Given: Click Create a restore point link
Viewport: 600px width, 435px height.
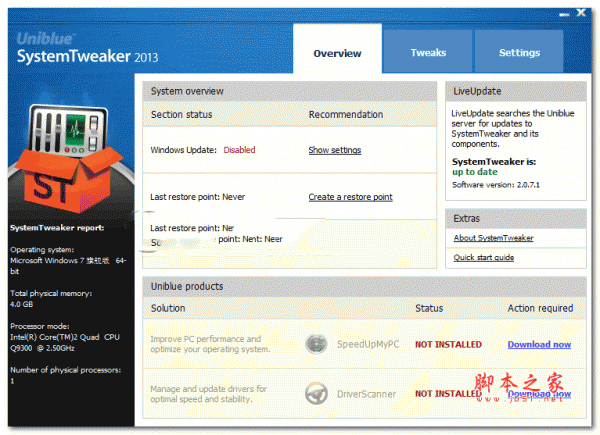Looking at the screenshot, I should tap(351, 197).
